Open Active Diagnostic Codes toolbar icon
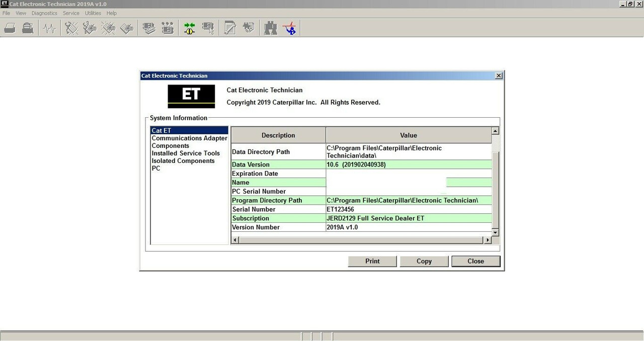This screenshot has width=644, height=341. pyautogui.click(x=71, y=28)
